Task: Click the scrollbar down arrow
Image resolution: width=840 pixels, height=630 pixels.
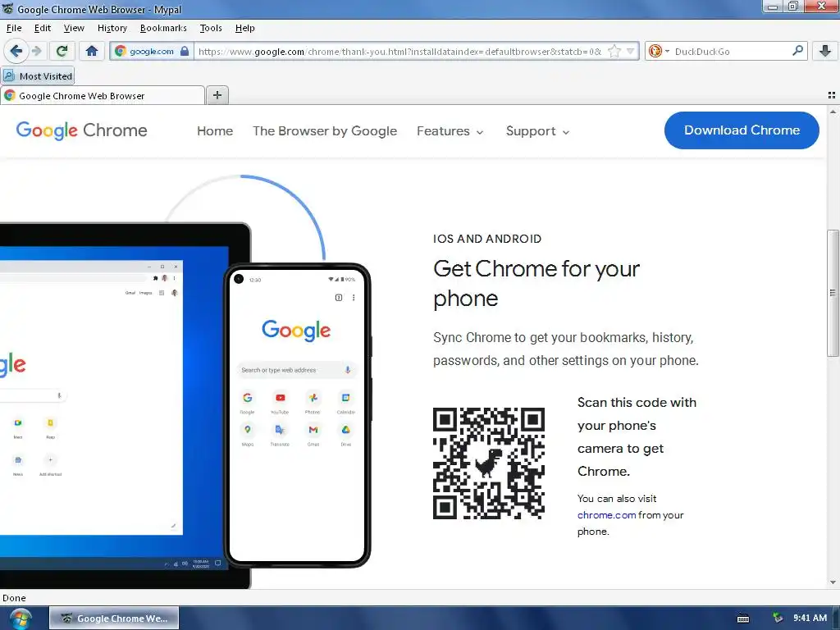Action: tap(833, 582)
